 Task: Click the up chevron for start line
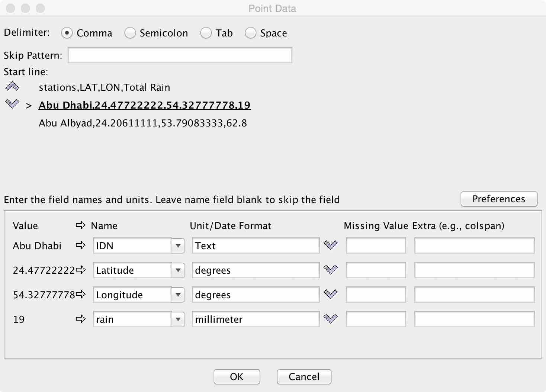pos(12,87)
